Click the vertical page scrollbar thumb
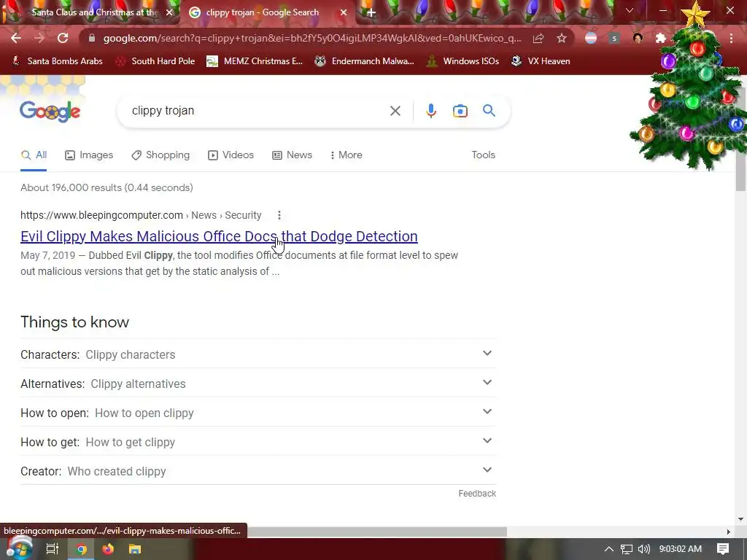Viewport: 747px width, 560px height. 740,139
